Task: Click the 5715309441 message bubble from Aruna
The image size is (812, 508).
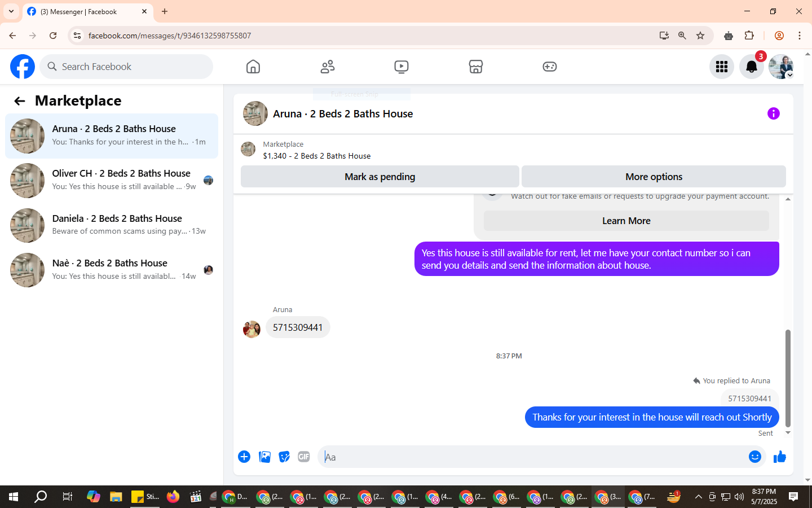Action: [298, 327]
